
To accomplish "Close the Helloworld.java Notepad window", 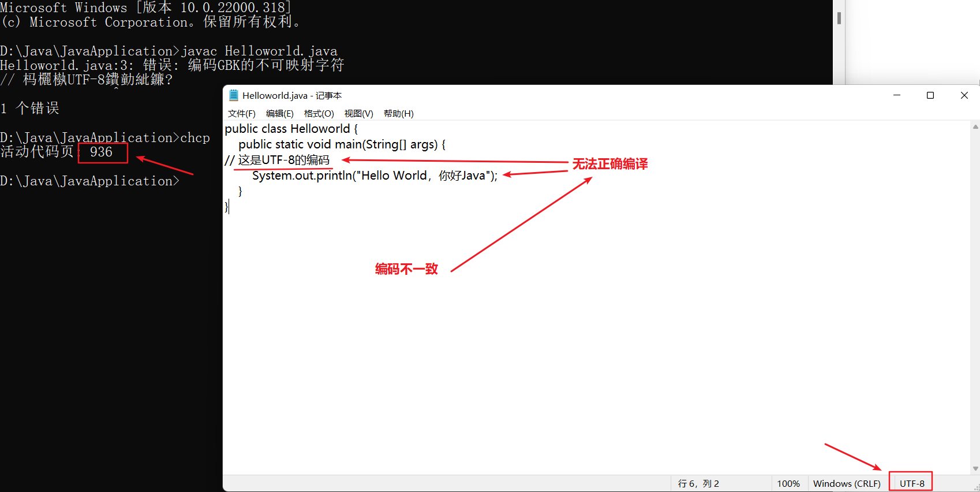I will 964,95.
